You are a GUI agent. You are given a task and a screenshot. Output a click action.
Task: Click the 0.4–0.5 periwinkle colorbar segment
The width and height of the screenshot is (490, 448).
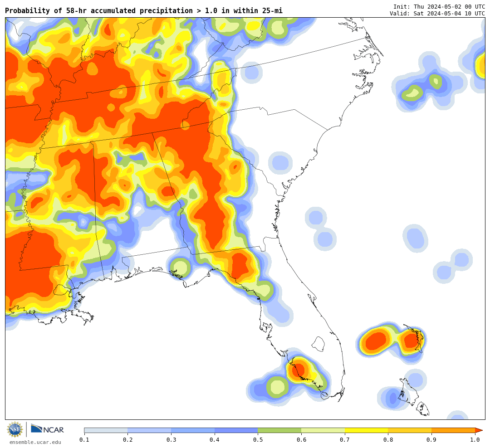tap(236, 430)
